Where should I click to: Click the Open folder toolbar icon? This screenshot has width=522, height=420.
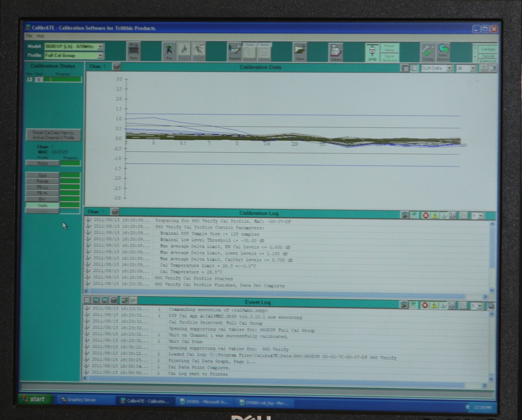click(x=300, y=52)
